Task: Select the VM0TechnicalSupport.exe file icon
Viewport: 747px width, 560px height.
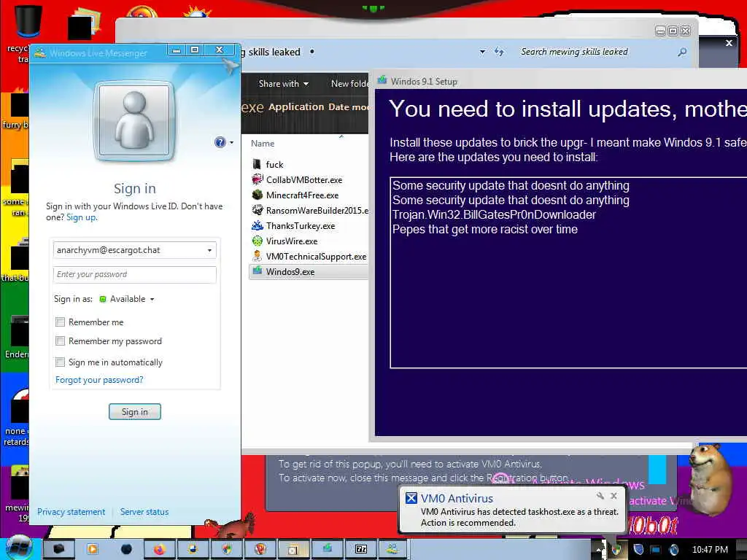Action: [x=258, y=256]
